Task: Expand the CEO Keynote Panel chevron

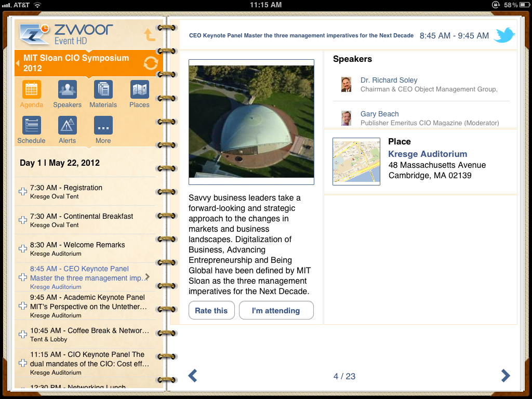Action: pos(147,277)
